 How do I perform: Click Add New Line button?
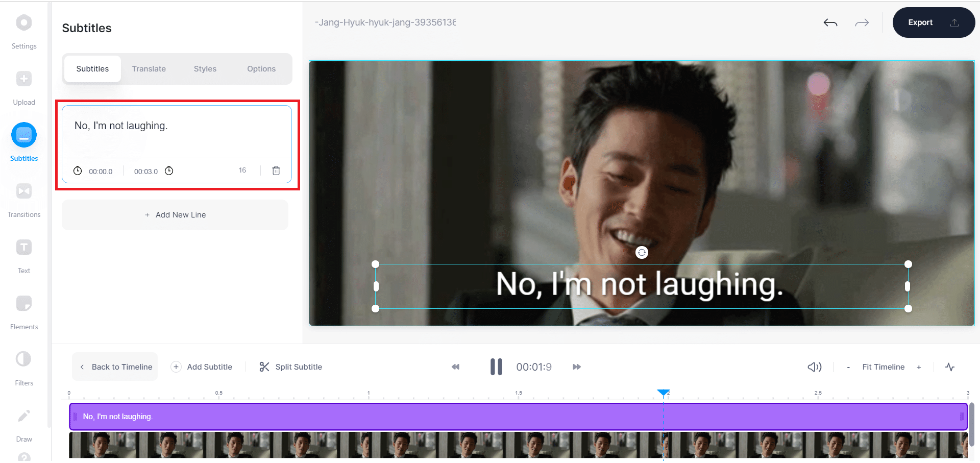tap(175, 215)
